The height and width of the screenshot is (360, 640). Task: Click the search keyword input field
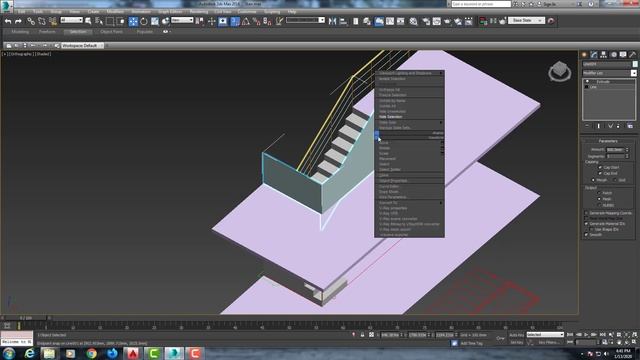click(x=481, y=4)
